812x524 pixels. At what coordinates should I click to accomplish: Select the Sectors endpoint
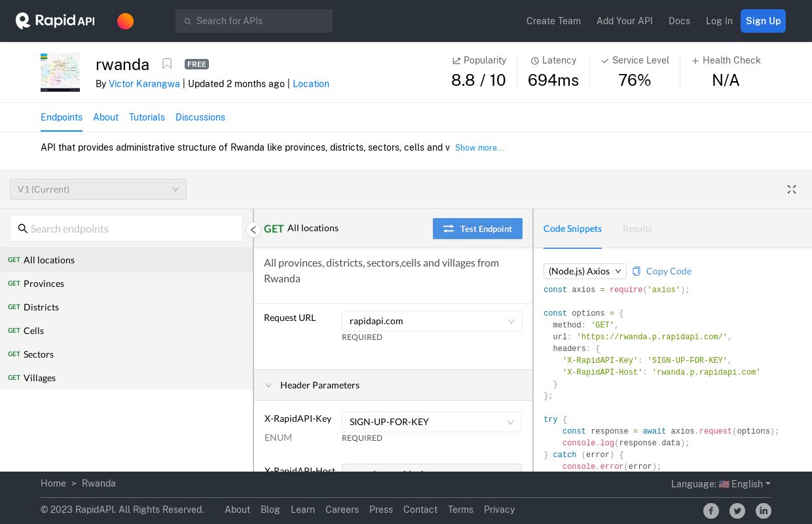pos(126,354)
